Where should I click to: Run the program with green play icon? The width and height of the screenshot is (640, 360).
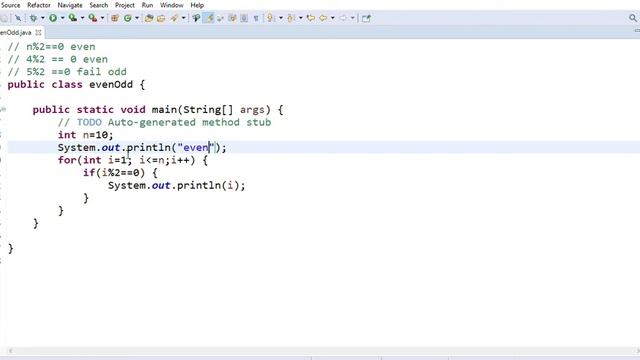53,18
